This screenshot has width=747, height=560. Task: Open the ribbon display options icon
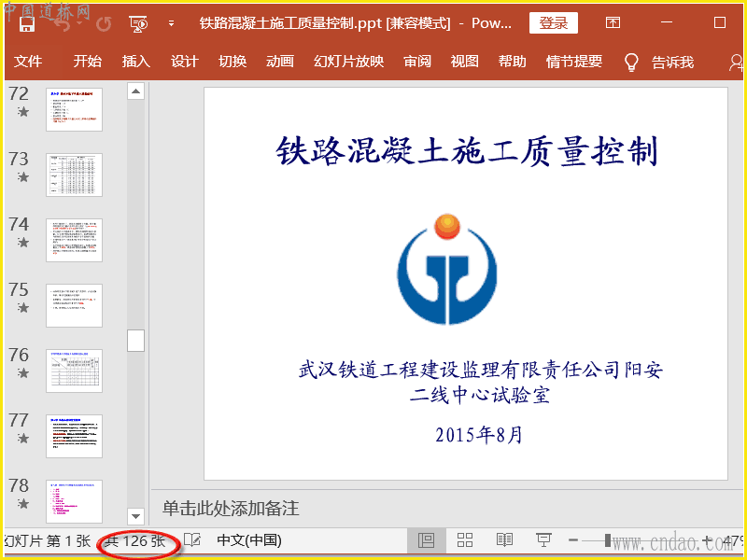[x=613, y=22]
